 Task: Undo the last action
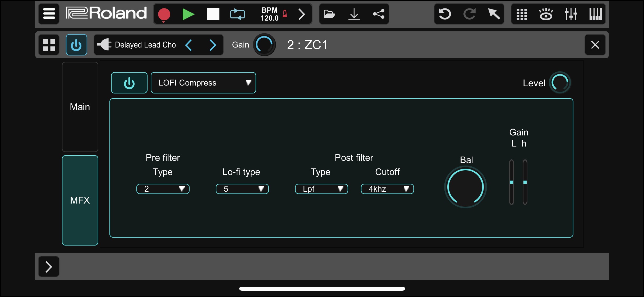[x=445, y=14]
